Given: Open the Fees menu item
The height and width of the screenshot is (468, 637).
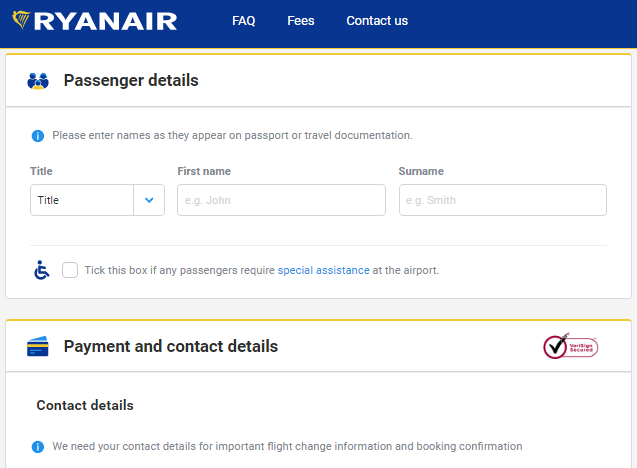Looking at the screenshot, I should point(301,21).
